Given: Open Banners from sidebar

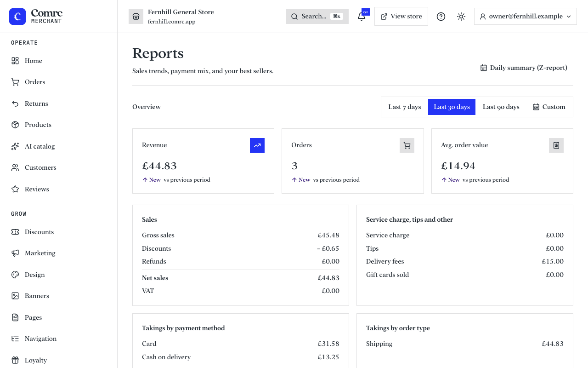Looking at the screenshot, I should [59, 296].
